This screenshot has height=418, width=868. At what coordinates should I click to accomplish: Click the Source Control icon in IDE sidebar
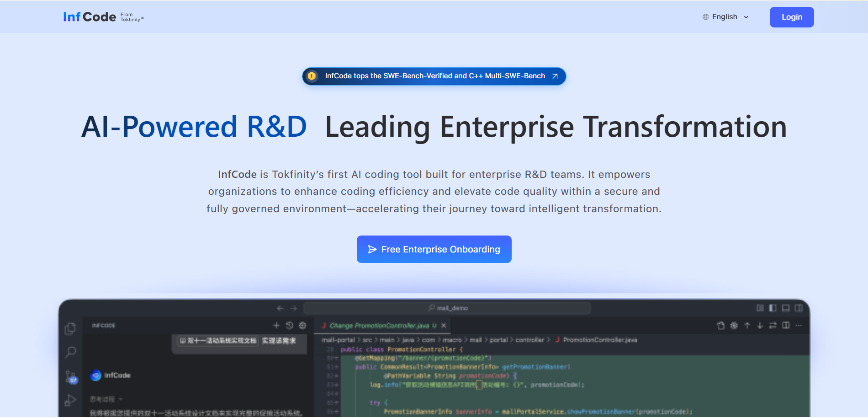coord(71,377)
